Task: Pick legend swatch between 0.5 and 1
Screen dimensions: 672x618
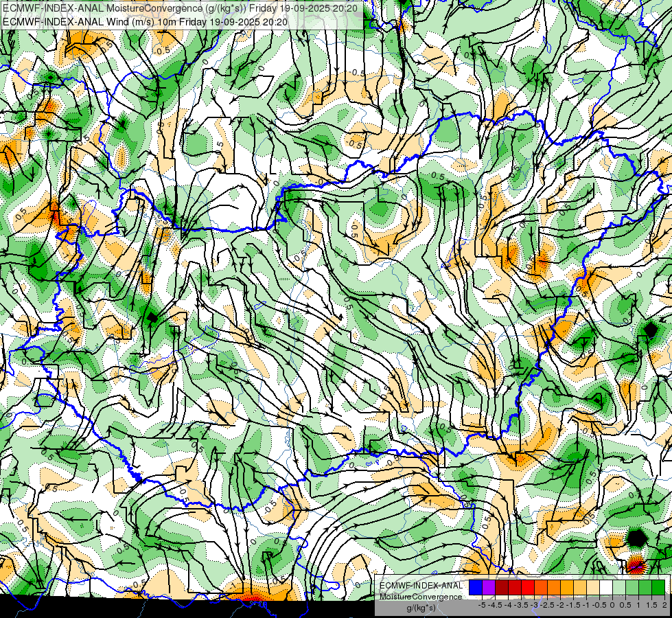Action: click(632, 588)
